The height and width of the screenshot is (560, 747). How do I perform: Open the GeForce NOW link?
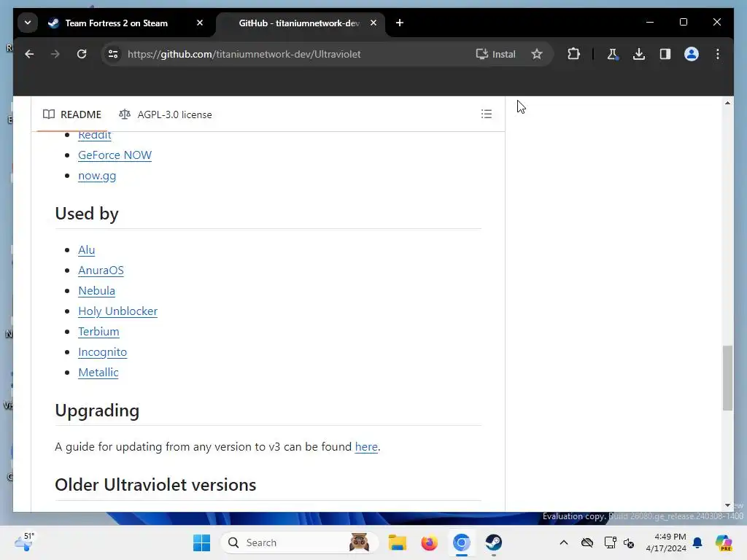115,155
